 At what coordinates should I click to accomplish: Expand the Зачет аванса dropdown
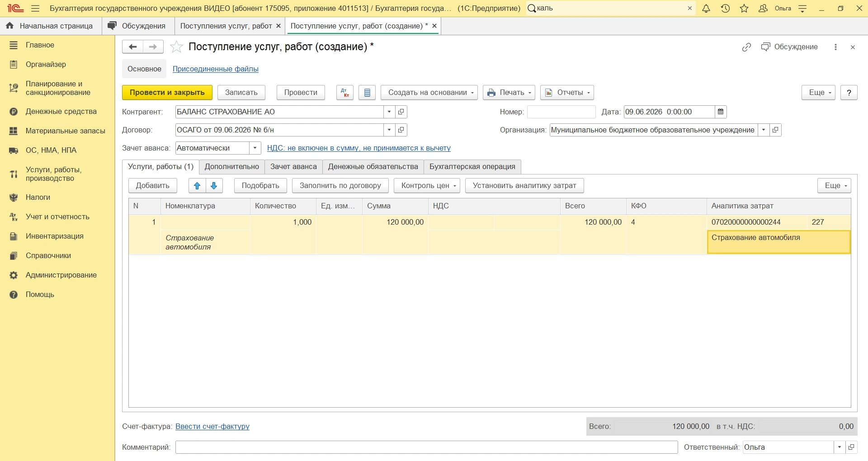(x=255, y=148)
